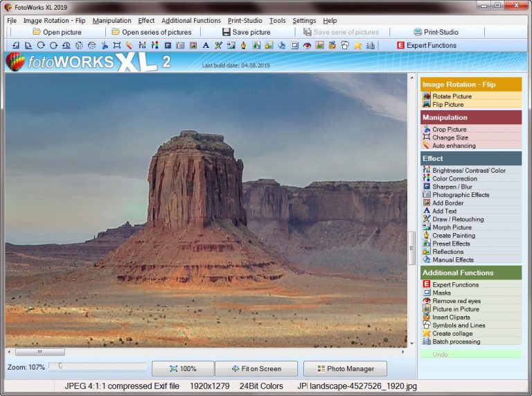The image size is (532, 396).
Task: Click the Change Size frame icon in toolbar
Action: (x=117, y=45)
